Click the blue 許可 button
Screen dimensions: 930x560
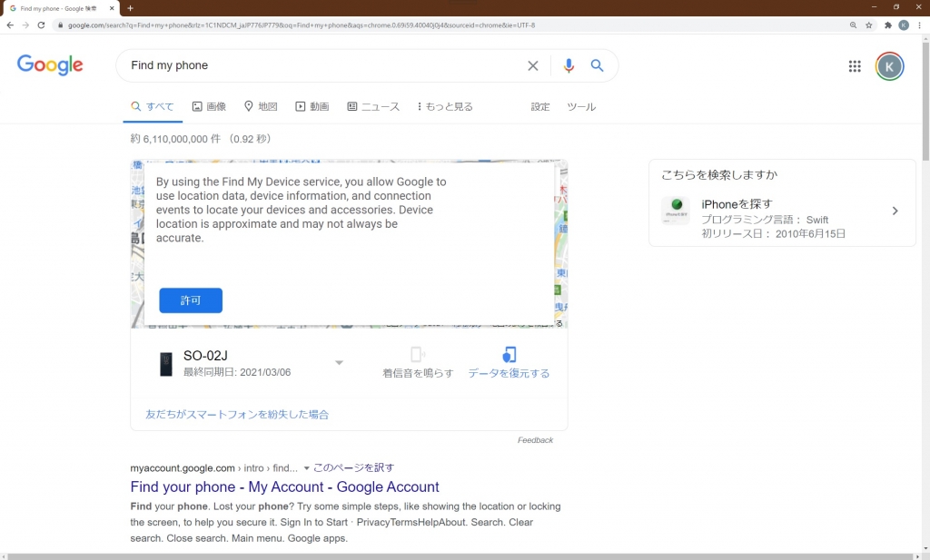point(191,300)
